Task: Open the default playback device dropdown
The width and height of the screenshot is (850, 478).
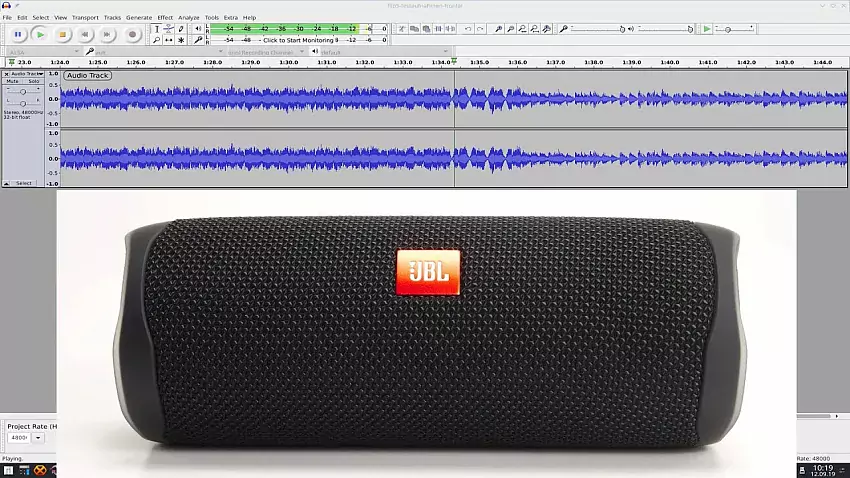Action: (x=384, y=52)
